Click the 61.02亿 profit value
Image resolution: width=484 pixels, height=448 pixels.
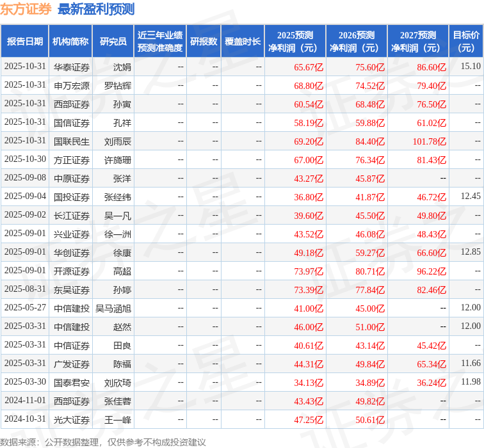point(432,123)
